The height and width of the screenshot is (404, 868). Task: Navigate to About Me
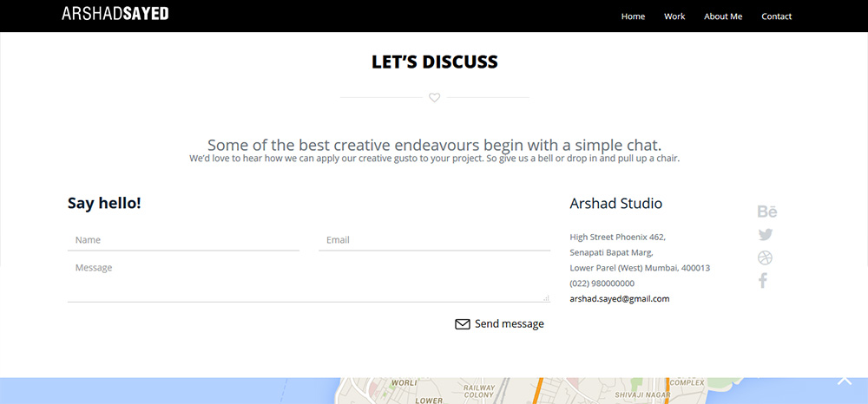pyautogui.click(x=723, y=16)
